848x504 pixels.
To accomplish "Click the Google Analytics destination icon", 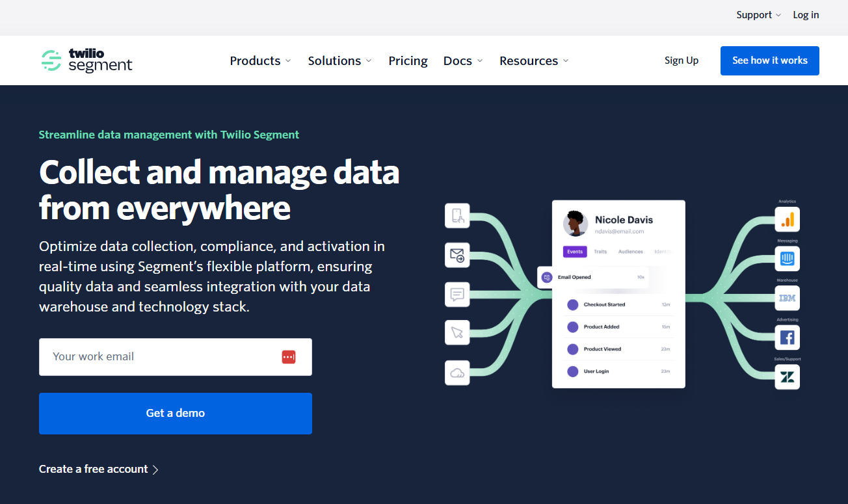I will pos(787,219).
